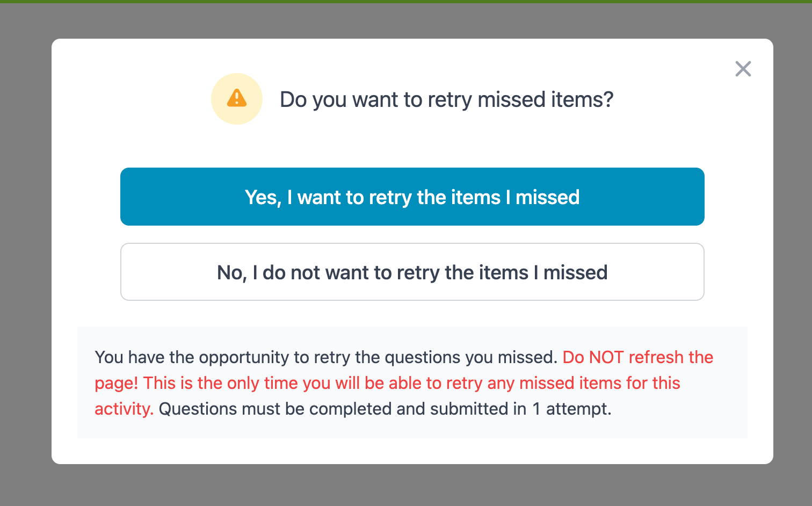Close the retry dialog with the X icon
812x506 pixels.
pos(743,69)
